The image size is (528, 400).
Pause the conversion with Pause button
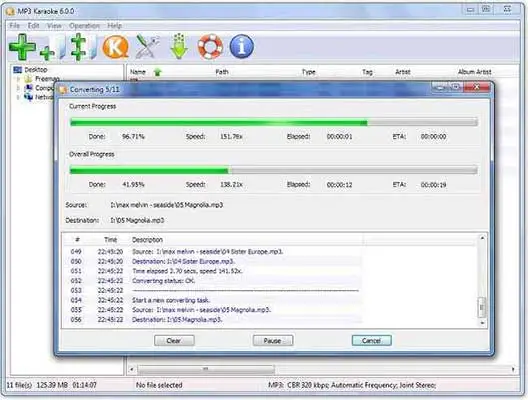pos(273,340)
